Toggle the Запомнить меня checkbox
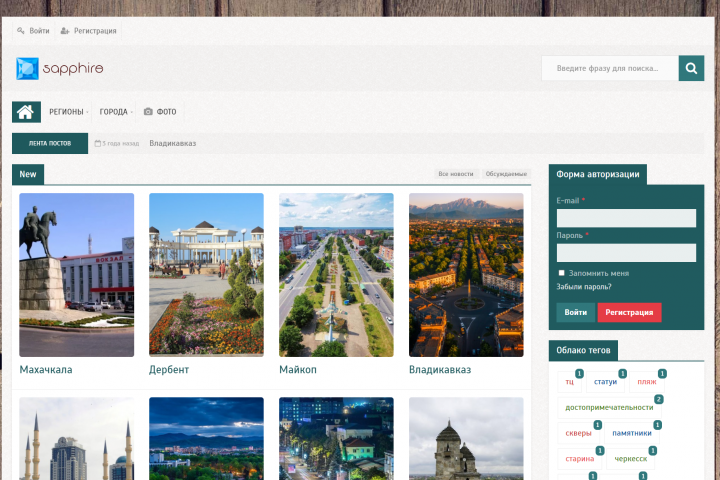Screen dimensions: 720x480 561,273
